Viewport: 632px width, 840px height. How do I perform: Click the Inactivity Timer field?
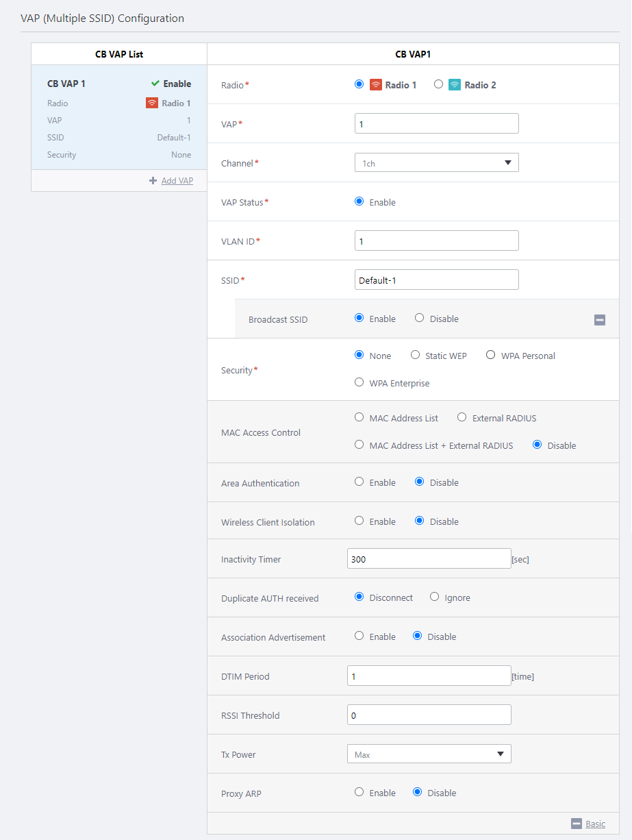pyautogui.click(x=429, y=558)
